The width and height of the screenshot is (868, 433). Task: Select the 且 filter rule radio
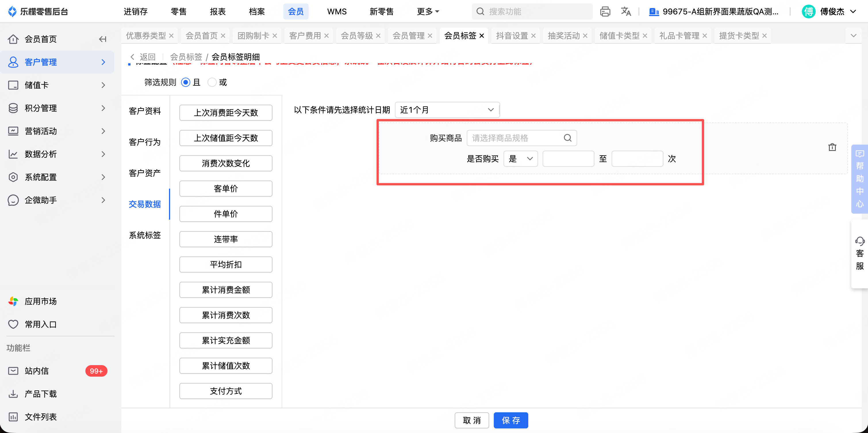coord(186,82)
